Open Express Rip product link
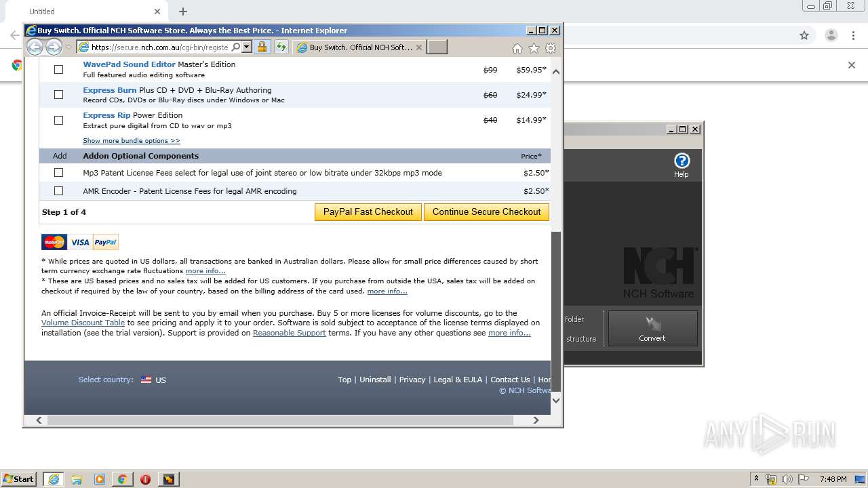Viewport: 868px width, 488px height. pos(106,115)
